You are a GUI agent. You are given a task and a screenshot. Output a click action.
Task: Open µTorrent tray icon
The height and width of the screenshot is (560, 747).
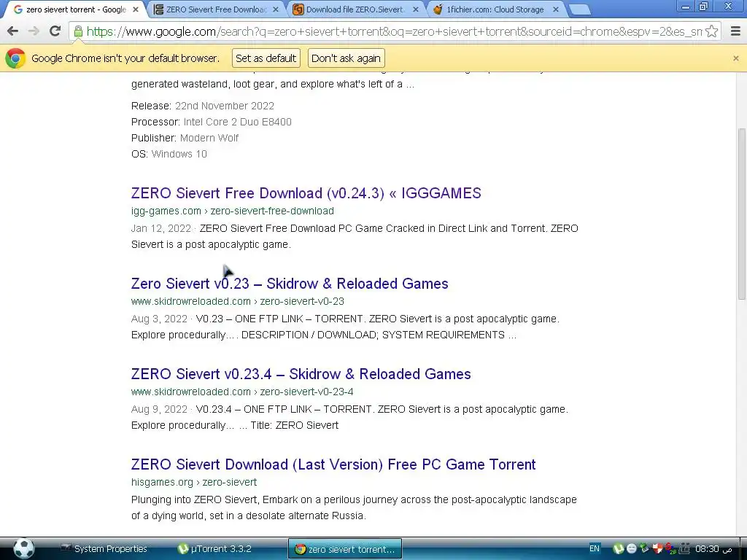click(x=618, y=549)
